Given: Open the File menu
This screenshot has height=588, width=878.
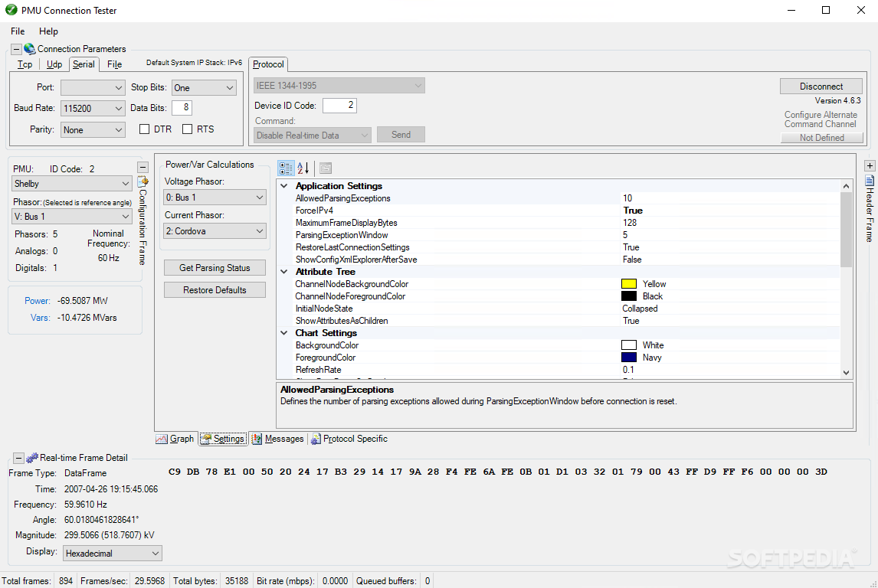Looking at the screenshot, I should pyautogui.click(x=18, y=31).
